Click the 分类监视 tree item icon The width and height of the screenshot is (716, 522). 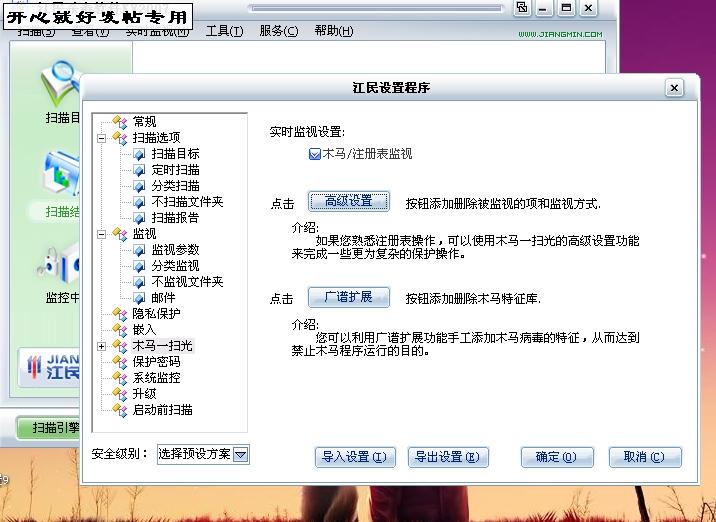point(139,266)
